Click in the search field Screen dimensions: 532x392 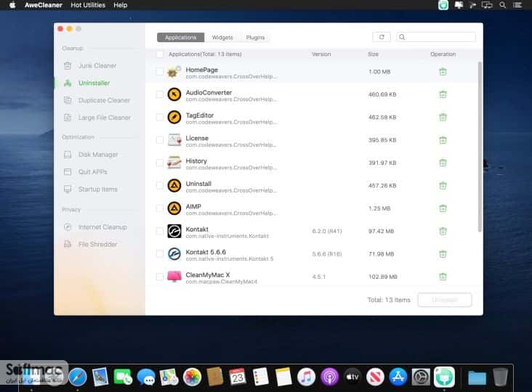(435, 37)
